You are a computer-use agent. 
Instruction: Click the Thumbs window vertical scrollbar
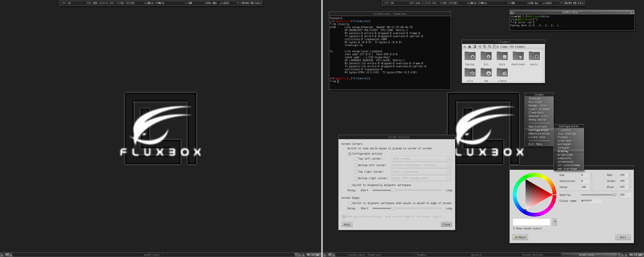(x=544, y=66)
